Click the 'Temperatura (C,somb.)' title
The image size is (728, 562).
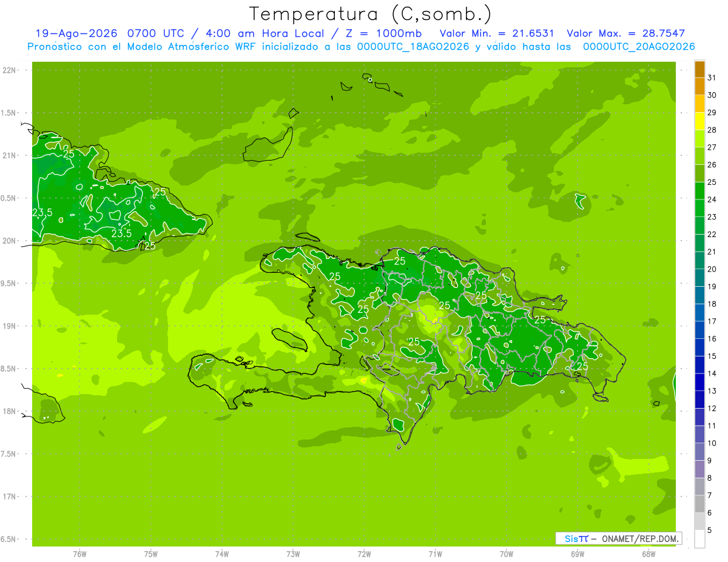[x=370, y=14]
